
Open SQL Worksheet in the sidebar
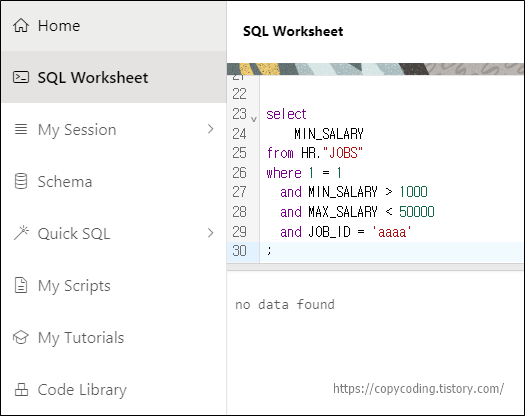tap(114, 77)
